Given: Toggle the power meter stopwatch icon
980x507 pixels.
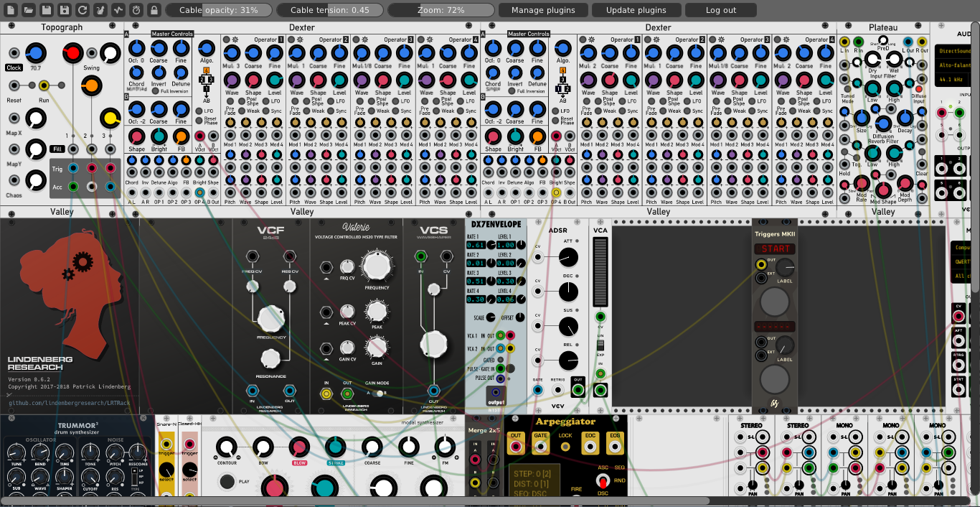Looking at the screenshot, I should pos(136,10).
